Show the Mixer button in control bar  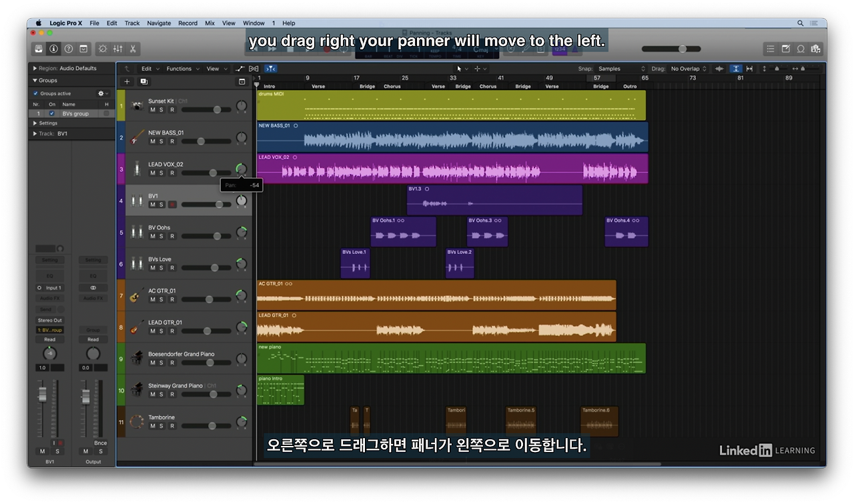click(x=118, y=49)
